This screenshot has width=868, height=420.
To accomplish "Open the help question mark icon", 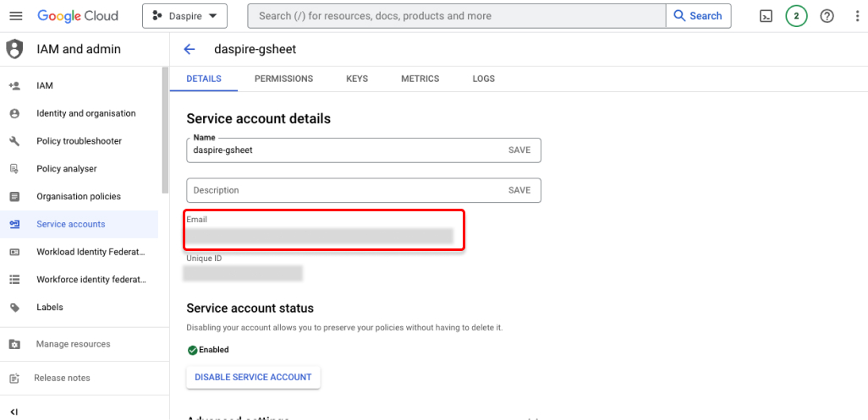I will click(x=827, y=16).
